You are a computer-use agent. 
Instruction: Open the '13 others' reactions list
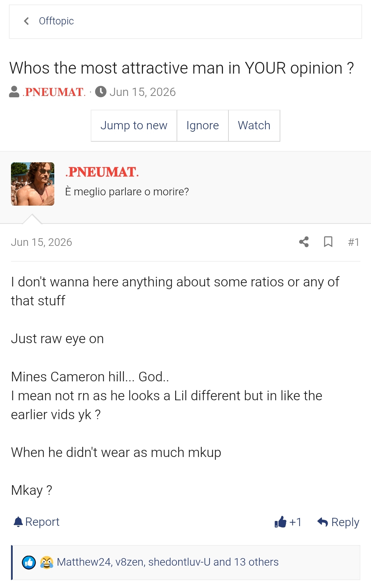[256, 562]
